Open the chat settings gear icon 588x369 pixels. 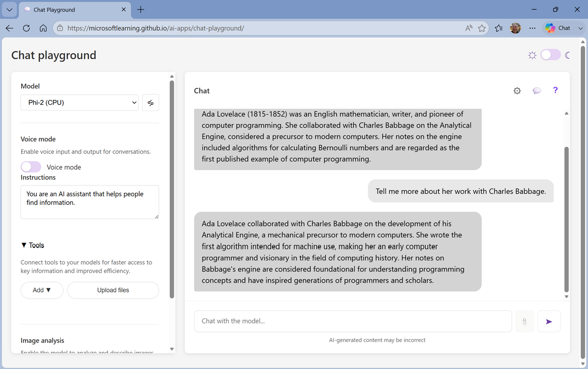click(517, 91)
